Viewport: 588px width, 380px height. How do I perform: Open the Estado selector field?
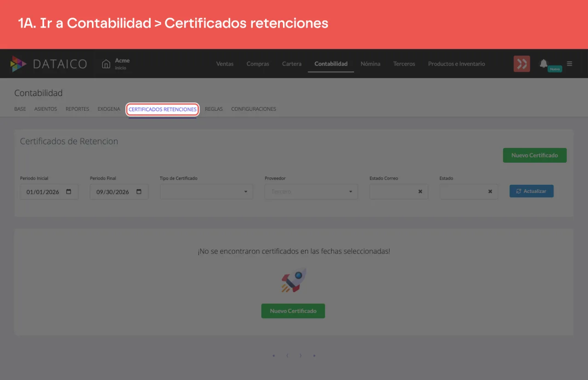(469, 192)
